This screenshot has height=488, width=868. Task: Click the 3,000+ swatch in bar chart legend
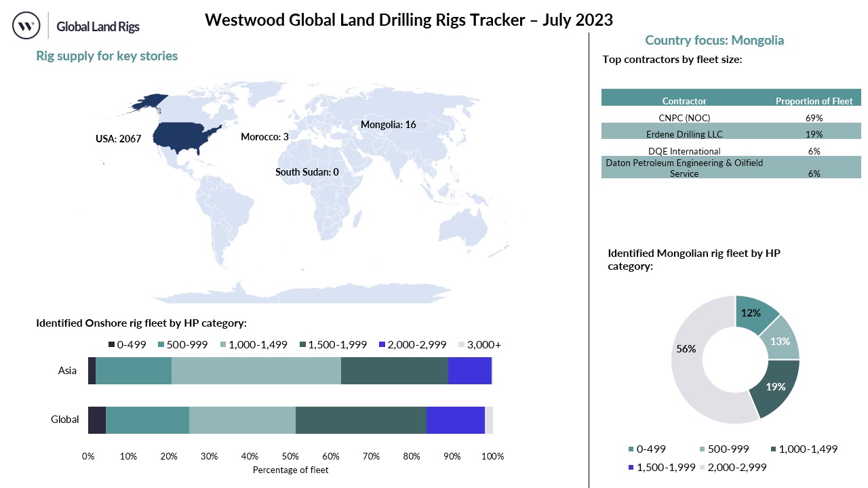coord(462,345)
